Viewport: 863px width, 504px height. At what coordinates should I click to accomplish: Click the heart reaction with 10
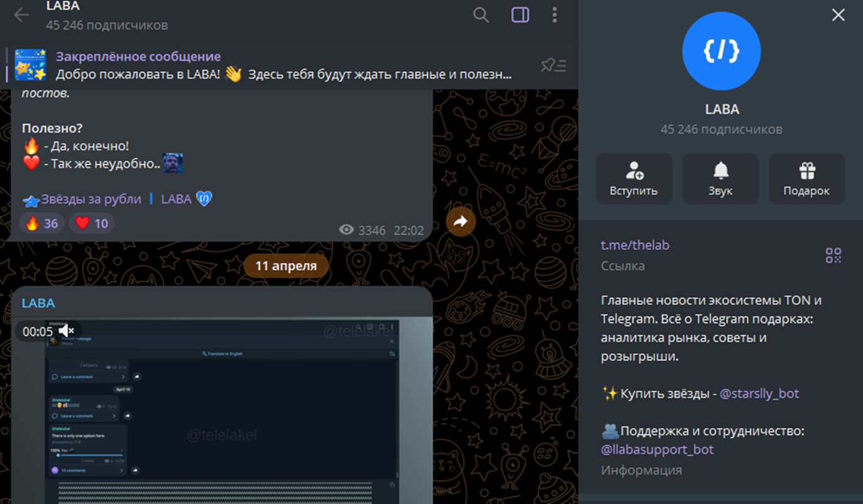point(92,223)
